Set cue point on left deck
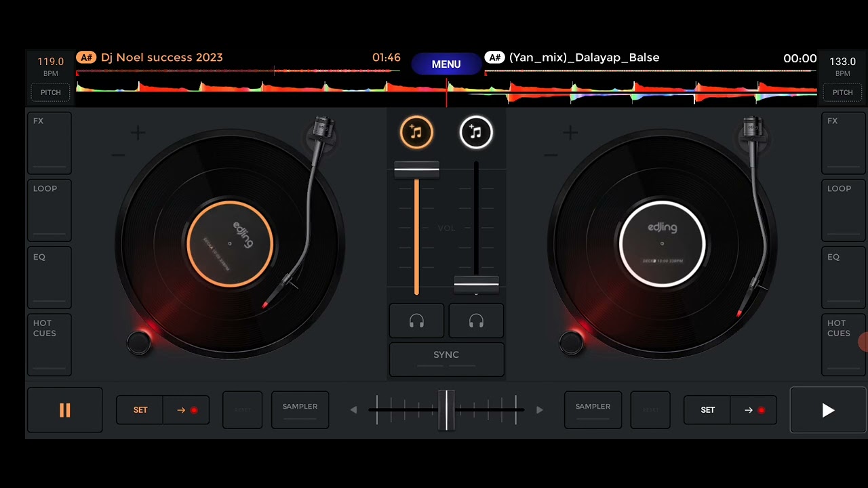This screenshot has height=488, width=868. (x=140, y=410)
